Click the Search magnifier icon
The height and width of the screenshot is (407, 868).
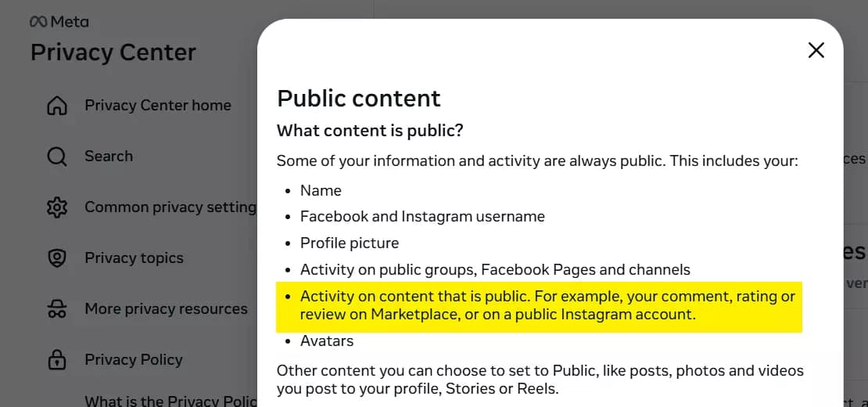tap(56, 157)
